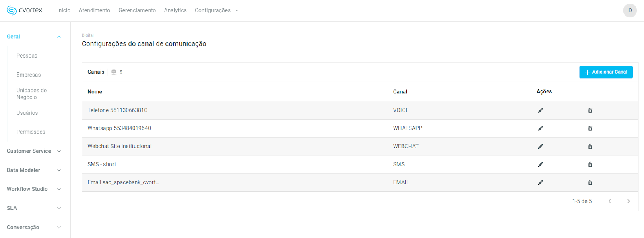Click the edit pencil for Telefone 551130663810
644x238 pixels.
click(x=540, y=110)
